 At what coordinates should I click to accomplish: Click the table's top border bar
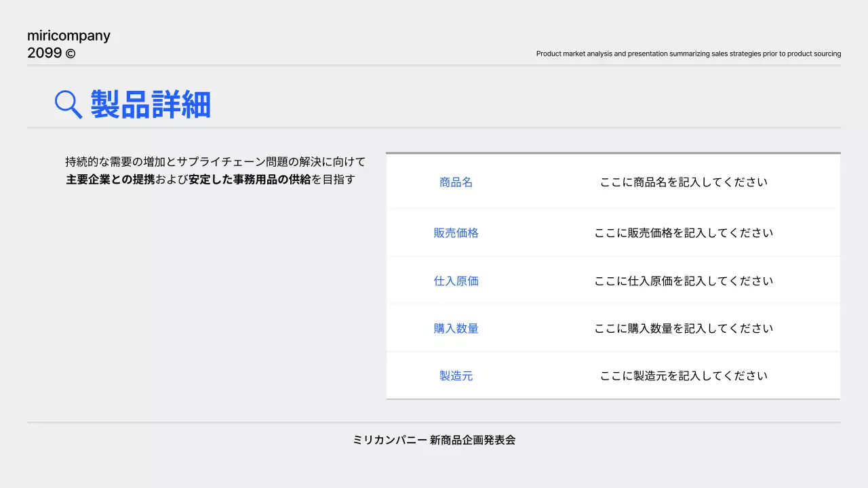point(612,153)
